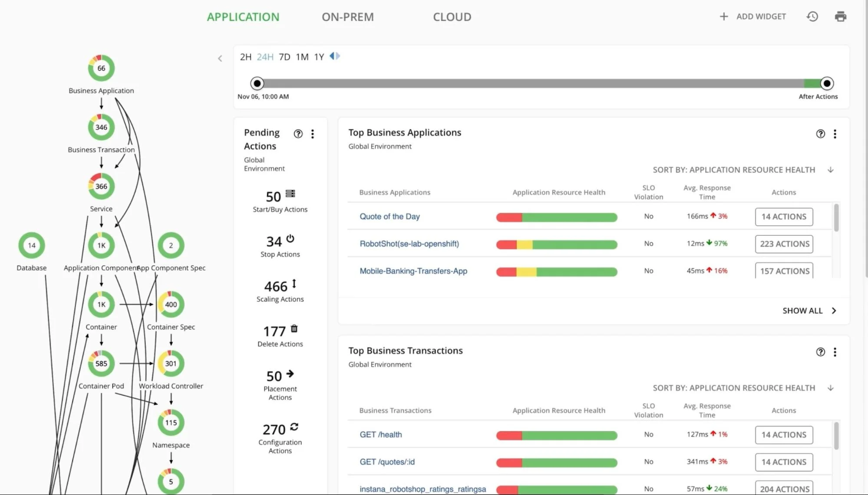The height and width of the screenshot is (495, 868).
Task: Click the Placement Actions arrow icon
Action: (290, 373)
